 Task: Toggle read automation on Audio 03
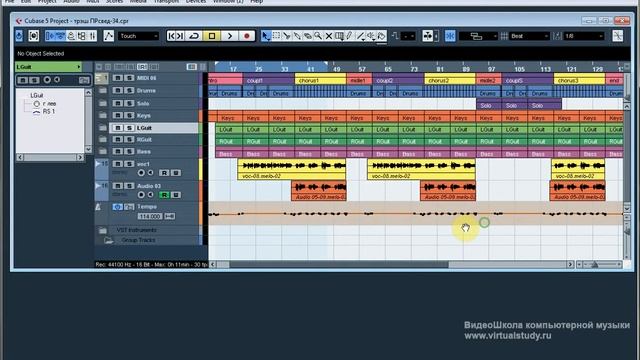[164, 195]
